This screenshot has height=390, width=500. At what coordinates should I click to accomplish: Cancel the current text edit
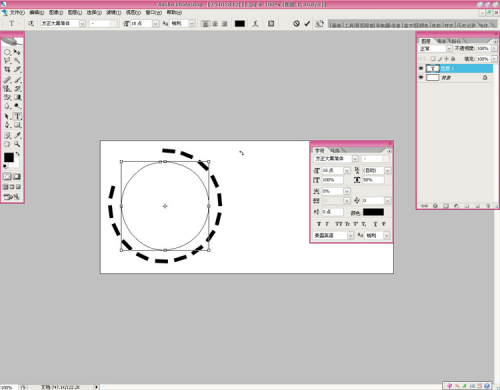[x=296, y=24]
